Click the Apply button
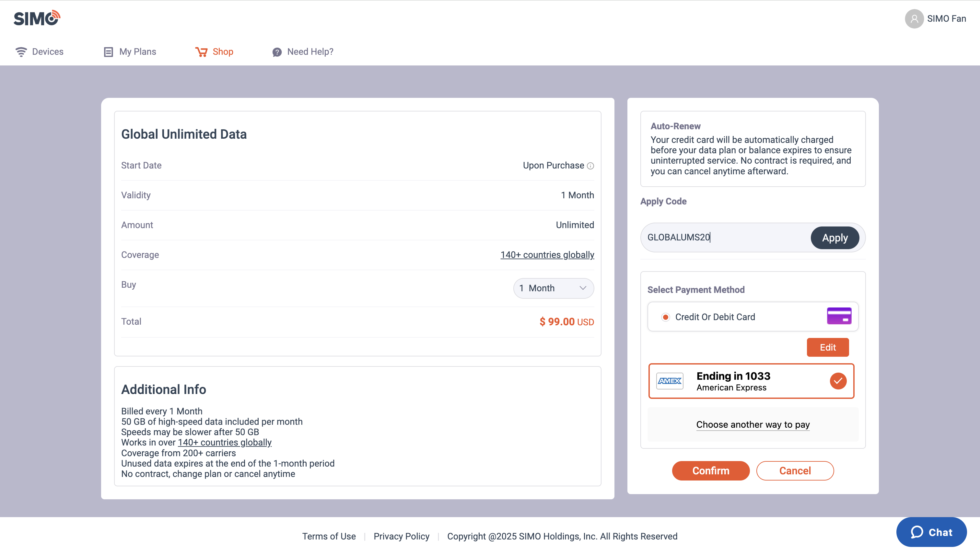Image resolution: width=980 pixels, height=556 pixels. coord(835,238)
